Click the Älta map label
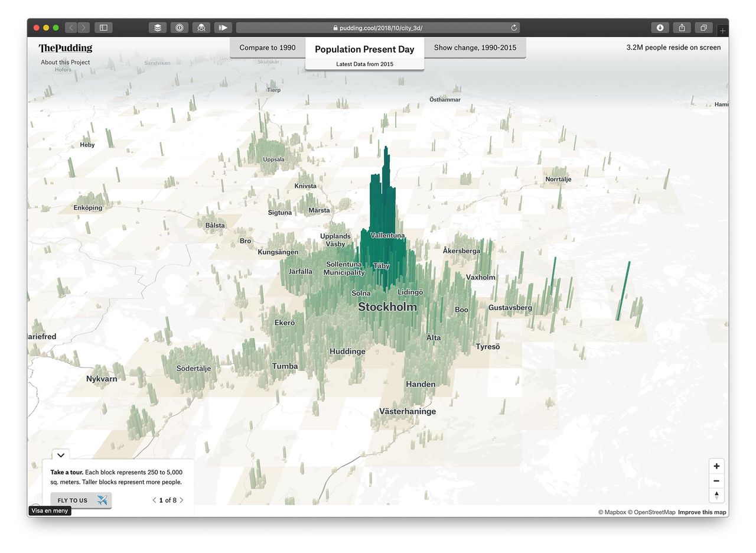756x553 pixels. 434,338
